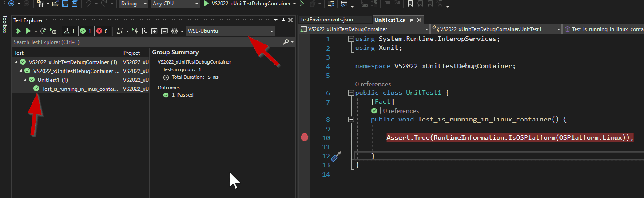Run all tests in Test Explorer
This screenshot has width=644, height=198.
[x=18, y=31]
